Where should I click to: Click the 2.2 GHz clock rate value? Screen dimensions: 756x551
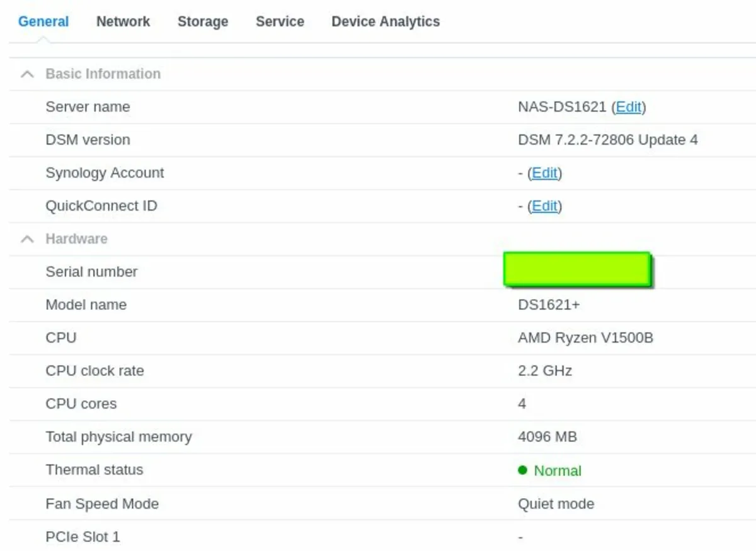tap(544, 371)
